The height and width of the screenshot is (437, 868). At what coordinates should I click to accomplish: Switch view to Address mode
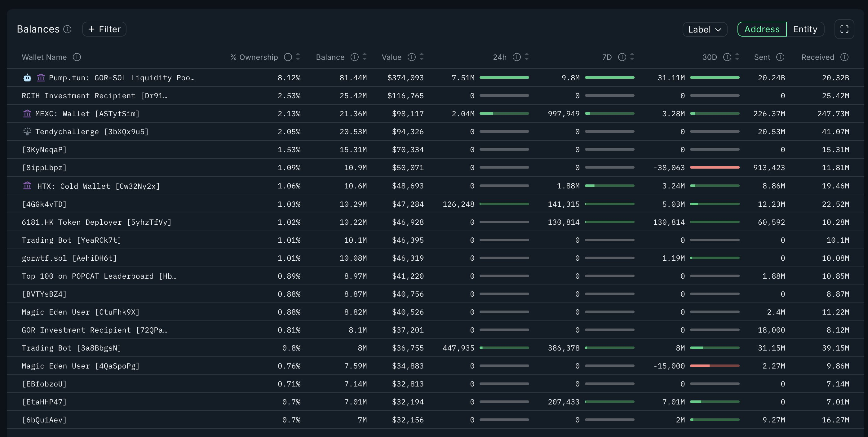pyautogui.click(x=762, y=29)
